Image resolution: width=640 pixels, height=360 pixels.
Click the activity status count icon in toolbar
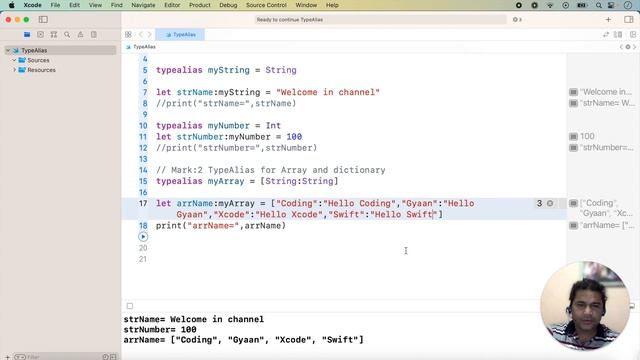[517, 20]
